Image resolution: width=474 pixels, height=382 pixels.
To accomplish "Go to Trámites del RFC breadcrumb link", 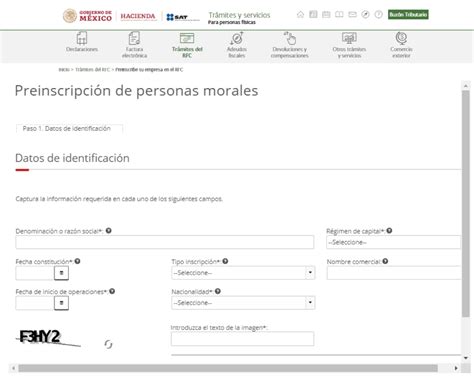I will point(92,70).
